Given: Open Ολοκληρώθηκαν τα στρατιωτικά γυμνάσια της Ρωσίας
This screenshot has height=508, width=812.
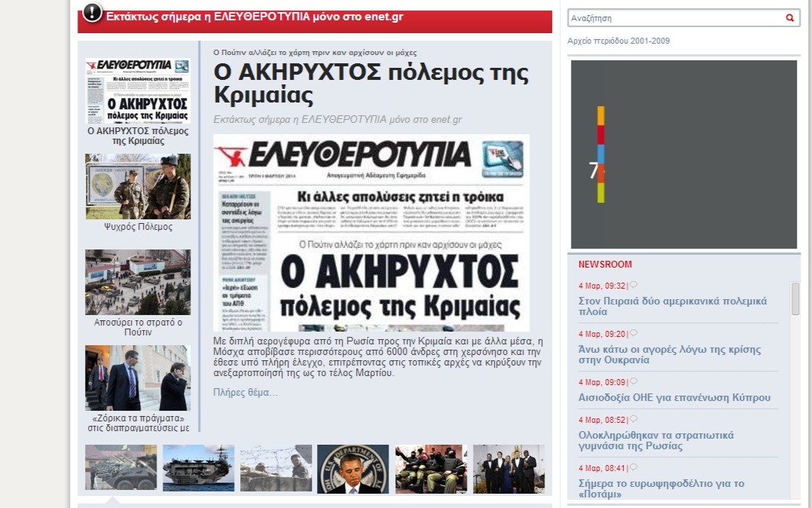Looking at the screenshot, I should point(656,441).
